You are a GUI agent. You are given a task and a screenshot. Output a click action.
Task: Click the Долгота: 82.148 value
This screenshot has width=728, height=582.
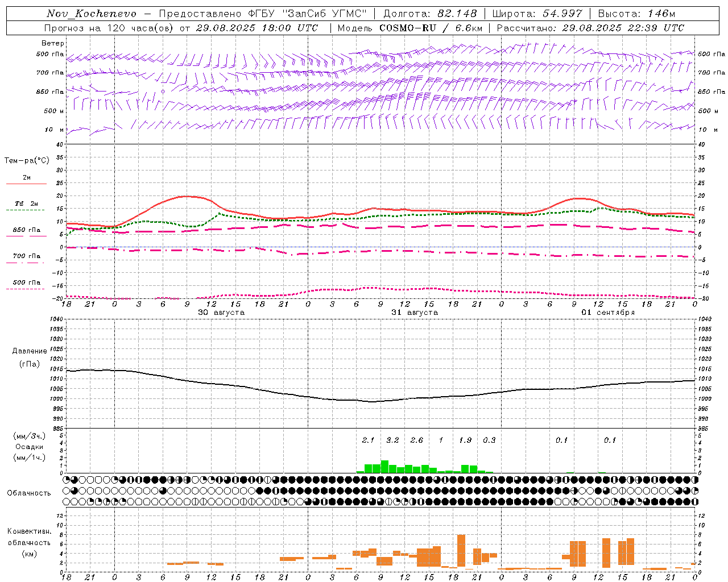pyautogui.click(x=430, y=14)
